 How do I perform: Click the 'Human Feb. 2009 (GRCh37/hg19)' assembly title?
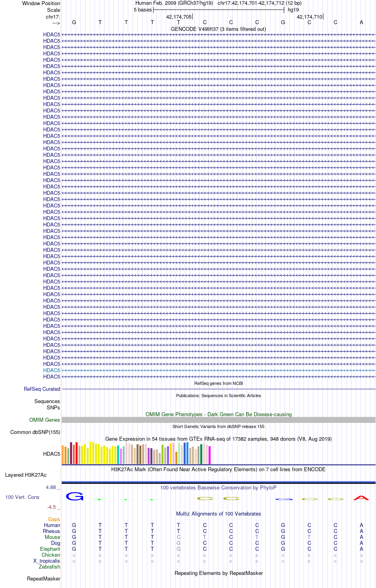(x=174, y=3)
